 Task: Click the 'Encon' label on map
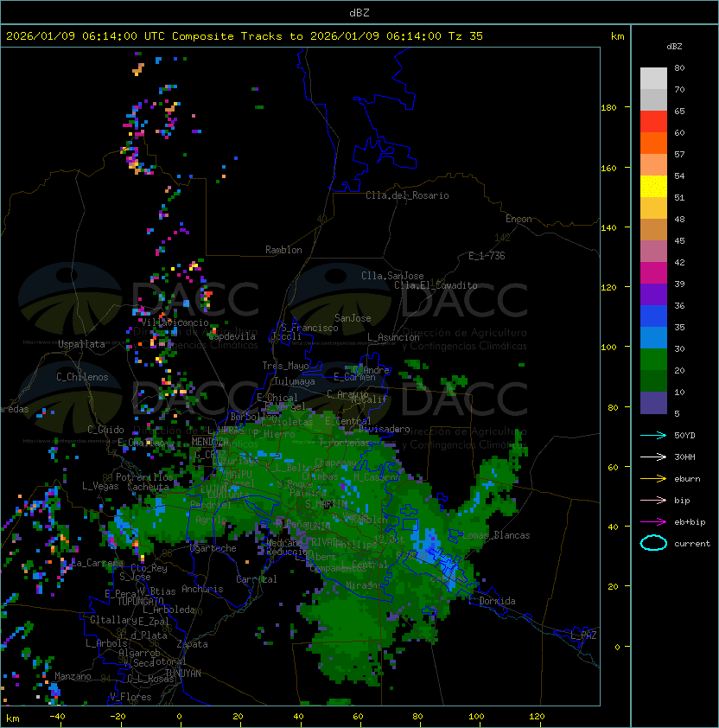(x=519, y=219)
